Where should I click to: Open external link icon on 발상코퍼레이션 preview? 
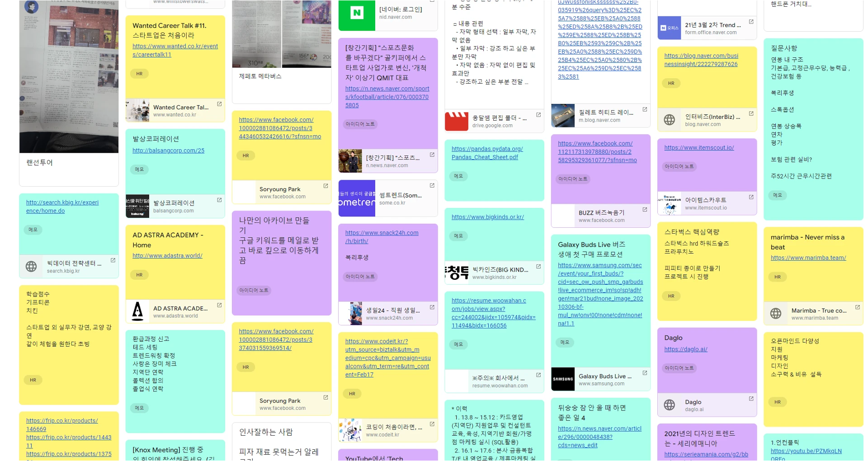[219, 200]
